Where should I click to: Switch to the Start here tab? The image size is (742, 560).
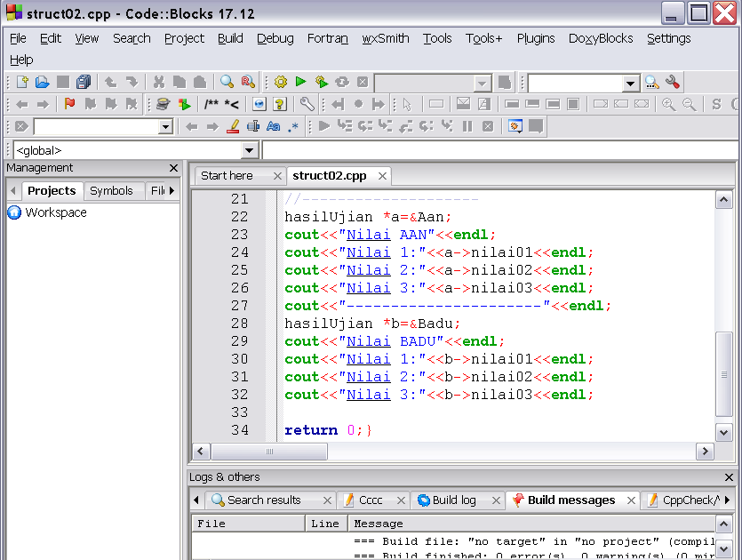(227, 176)
